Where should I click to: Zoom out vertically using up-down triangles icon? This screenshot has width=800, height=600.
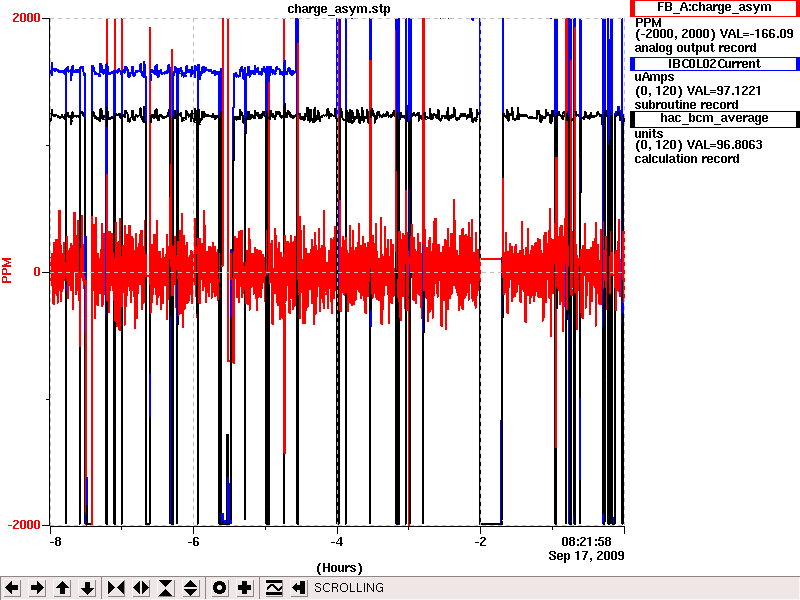coord(191,588)
